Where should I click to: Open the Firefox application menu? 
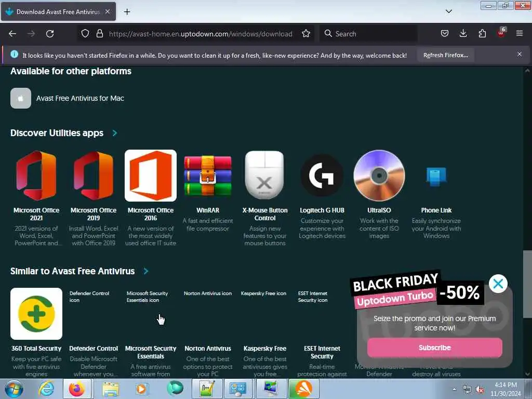click(519, 33)
